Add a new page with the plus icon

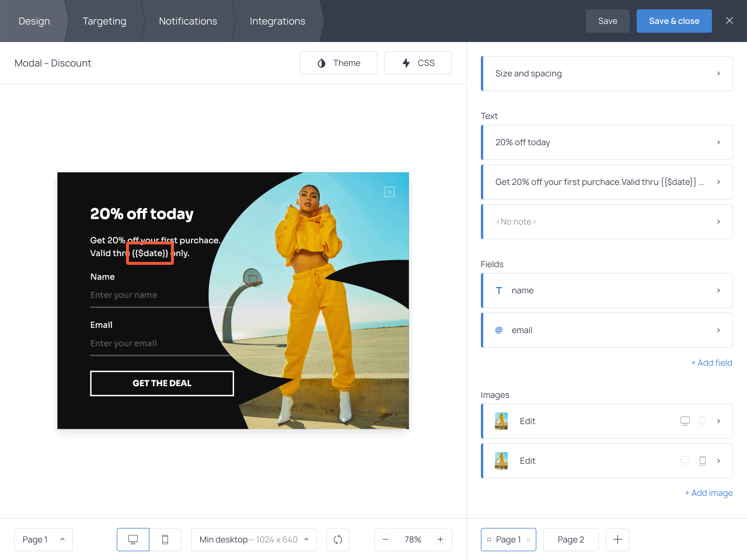pos(617,540)
